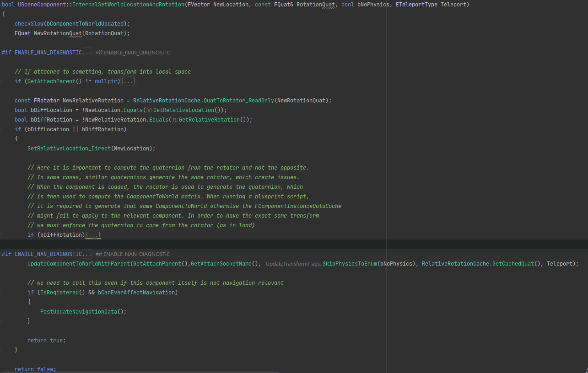588x373 pixels.
Task: Expand the folded ellipsis above UpdateComponentToWorldWithParent line
Action: pos(86,254)
